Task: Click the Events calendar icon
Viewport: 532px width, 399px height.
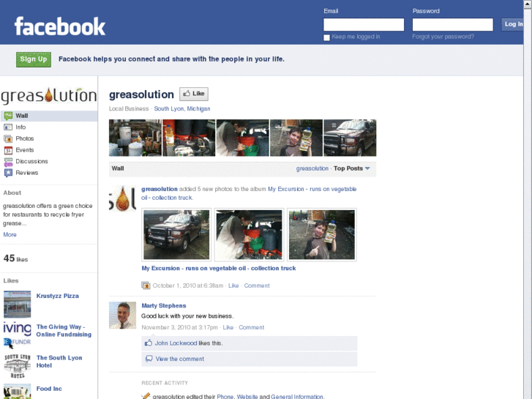Action: (8, 150)
